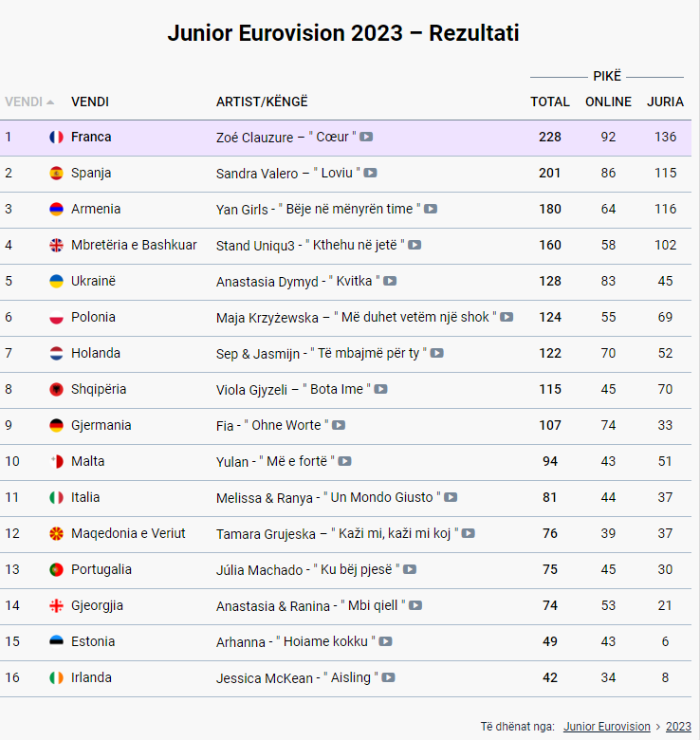Screen dimensions: 700x740
Task: Open the Franca country link
Action: (x=91, y=137)
